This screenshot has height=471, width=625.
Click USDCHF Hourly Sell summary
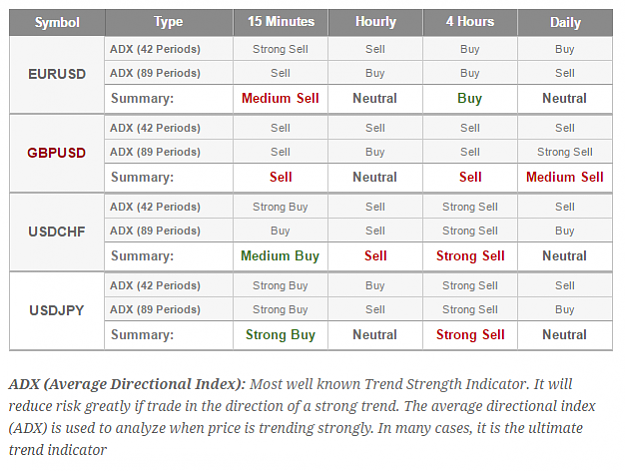pyautogui.click(x=375, y=256)
